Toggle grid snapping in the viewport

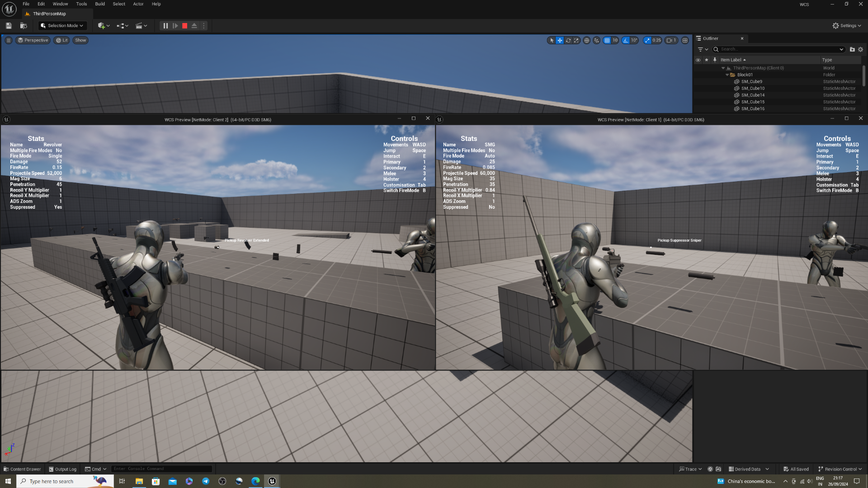(607, 40)
